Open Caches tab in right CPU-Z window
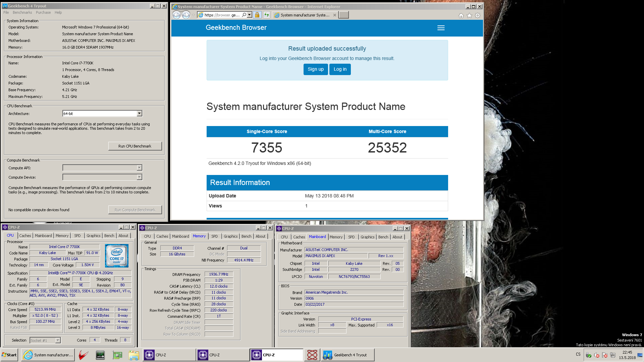The height and width of the screenshot is (362, 644). click(299, 237)
